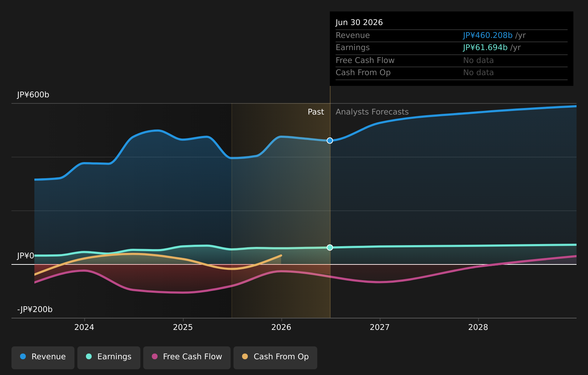Click the Analysts Forecasts label
Viewport: 588px width, 375px height.
[372, 112]
